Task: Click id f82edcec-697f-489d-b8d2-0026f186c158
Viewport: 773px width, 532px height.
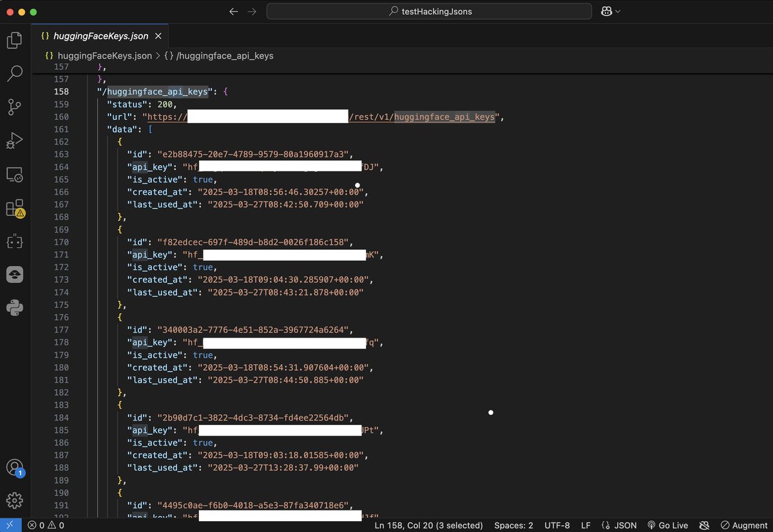Action: [x=255, y=243]
